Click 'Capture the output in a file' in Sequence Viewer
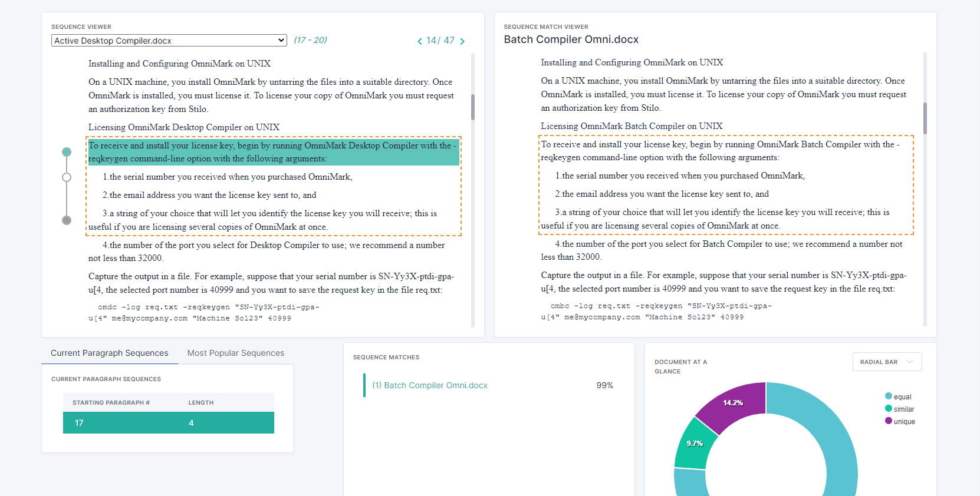This screenshot has width=980, height=496. point(271,283)
